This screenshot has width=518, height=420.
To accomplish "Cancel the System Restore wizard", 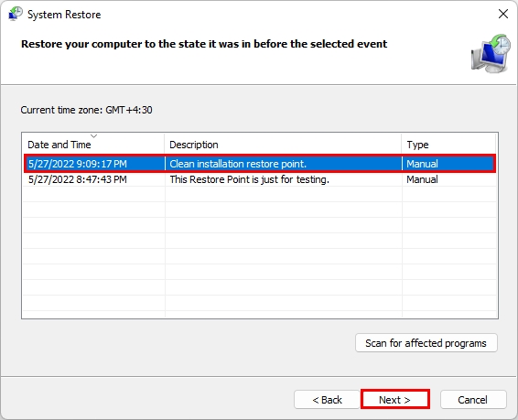I will [473, 400].
